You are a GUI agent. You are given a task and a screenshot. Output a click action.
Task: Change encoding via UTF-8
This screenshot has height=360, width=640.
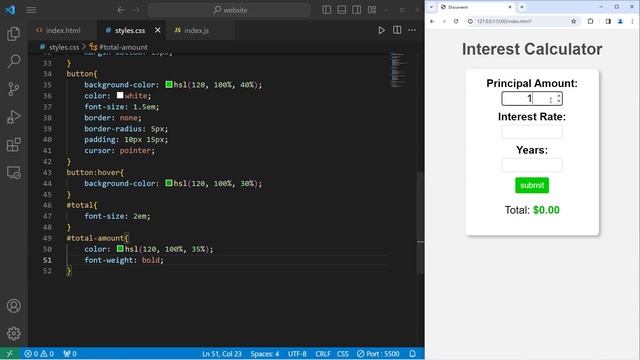tap(297, 353)
